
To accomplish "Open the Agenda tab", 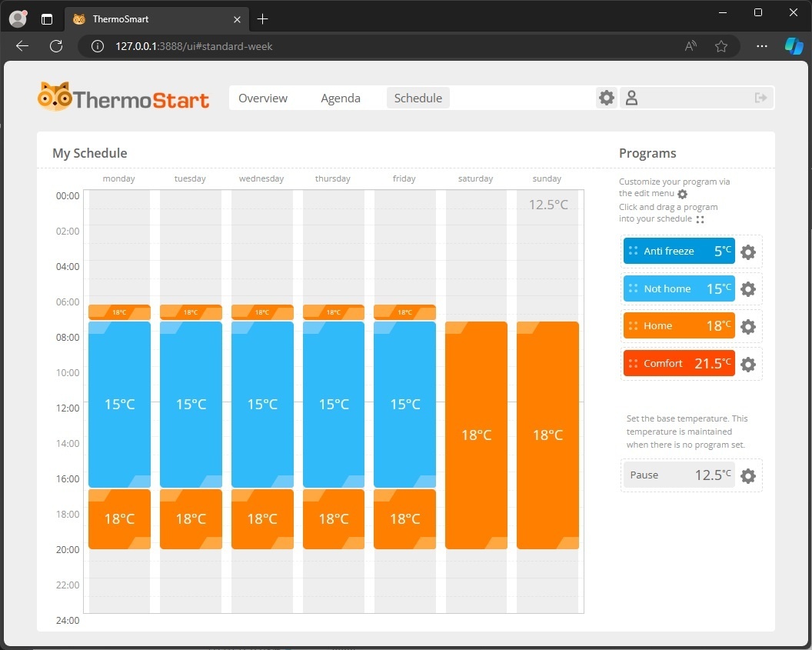I will 341,98.
